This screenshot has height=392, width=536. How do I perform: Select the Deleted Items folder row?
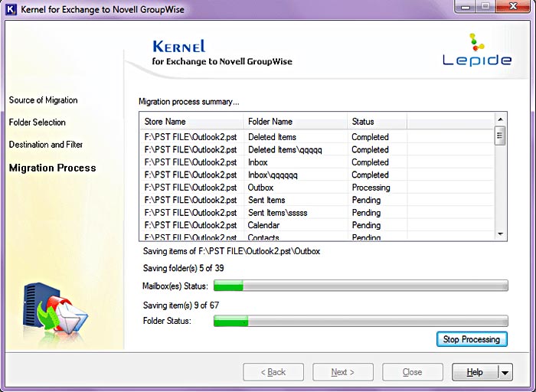(x=317, y=137)
